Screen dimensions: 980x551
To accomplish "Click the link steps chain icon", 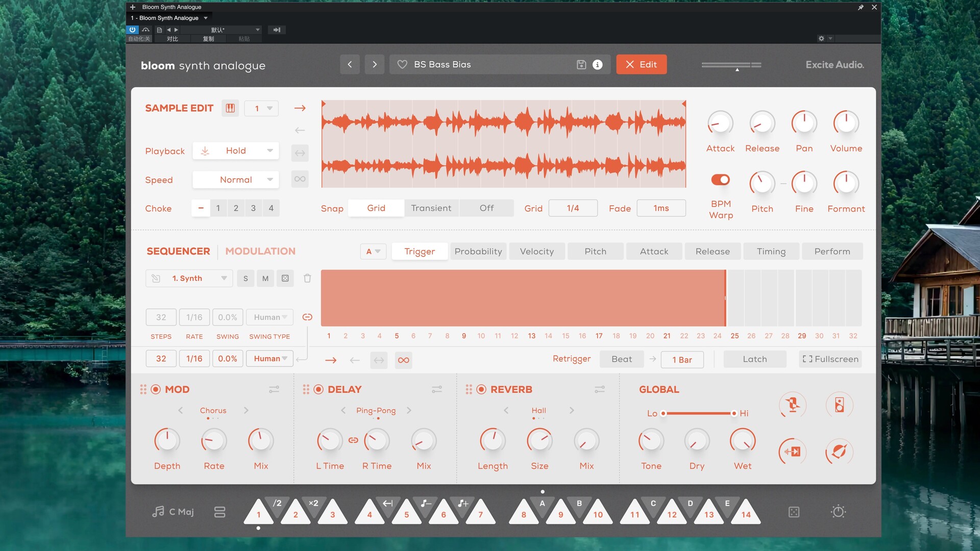I will pyautogui.click(x=307, y=317).
